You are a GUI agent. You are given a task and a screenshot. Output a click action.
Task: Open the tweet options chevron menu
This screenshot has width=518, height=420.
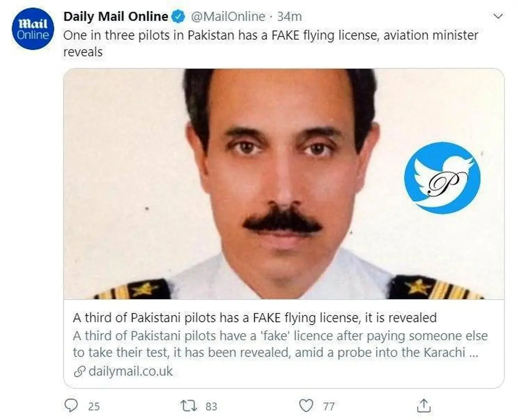(498, 16)
